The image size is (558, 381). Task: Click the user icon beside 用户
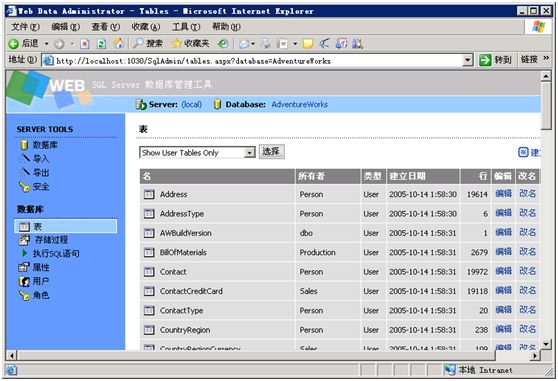(x=24, y=282)
